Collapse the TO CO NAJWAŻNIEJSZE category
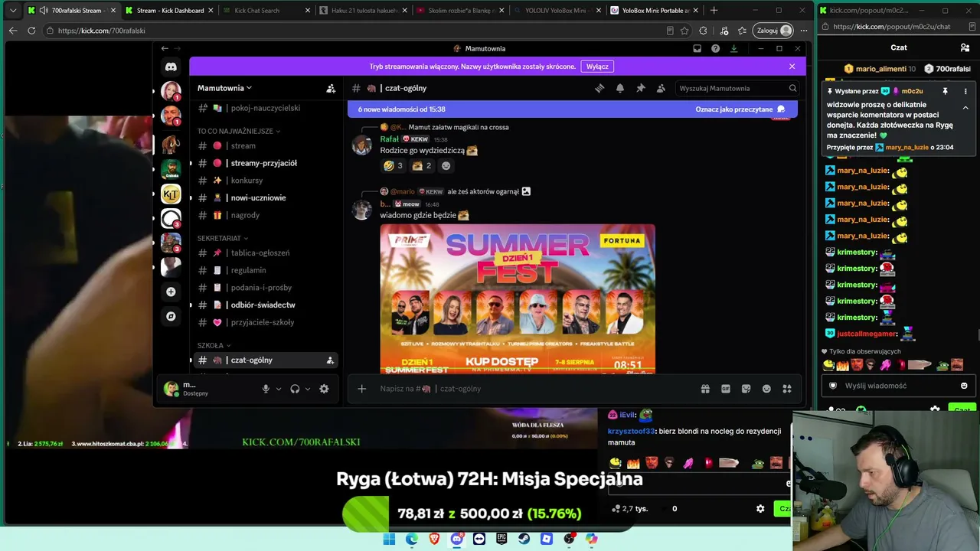The height and width of the screenshot is (551, 980). point(238,131)
